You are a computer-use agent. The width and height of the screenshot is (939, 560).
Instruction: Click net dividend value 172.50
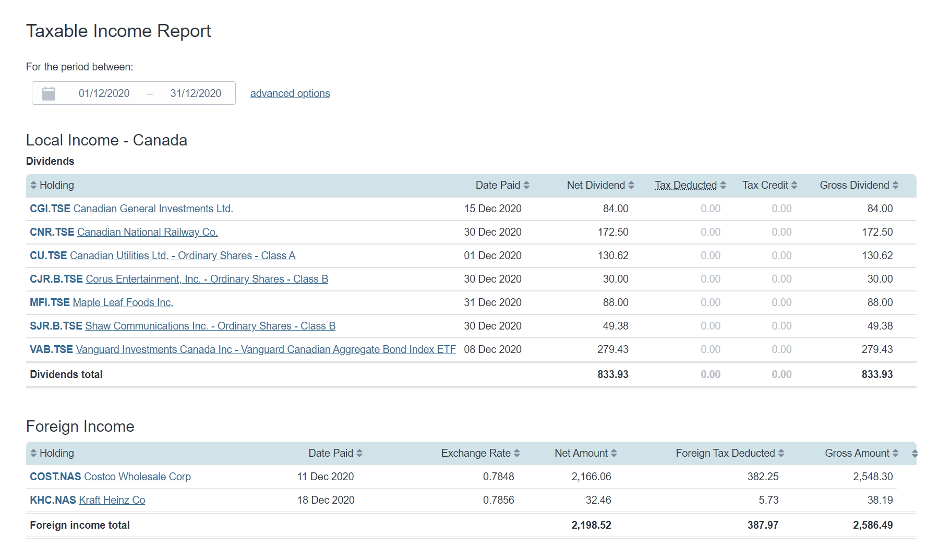(x=613, y=232)
